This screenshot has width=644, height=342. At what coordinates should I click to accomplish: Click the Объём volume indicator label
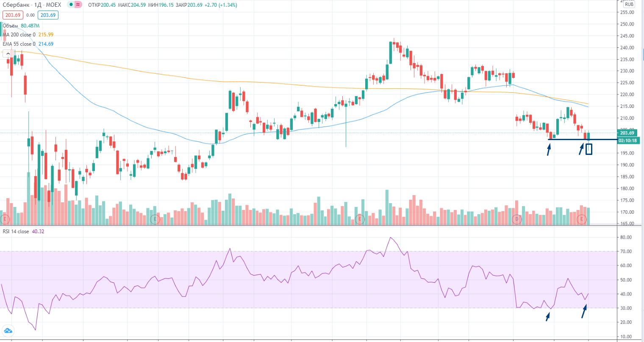[11, 26]
